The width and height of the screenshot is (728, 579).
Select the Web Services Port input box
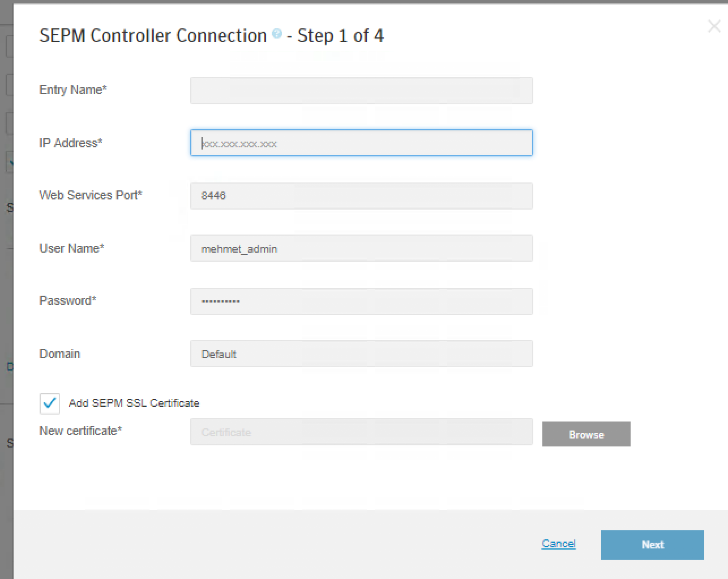[x=361, y=195]
